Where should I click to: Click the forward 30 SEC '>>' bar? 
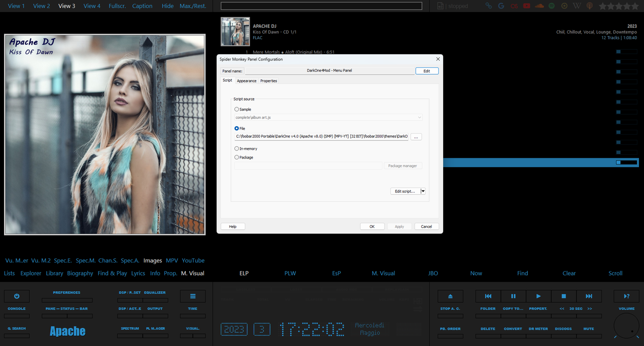click(590, 316)
